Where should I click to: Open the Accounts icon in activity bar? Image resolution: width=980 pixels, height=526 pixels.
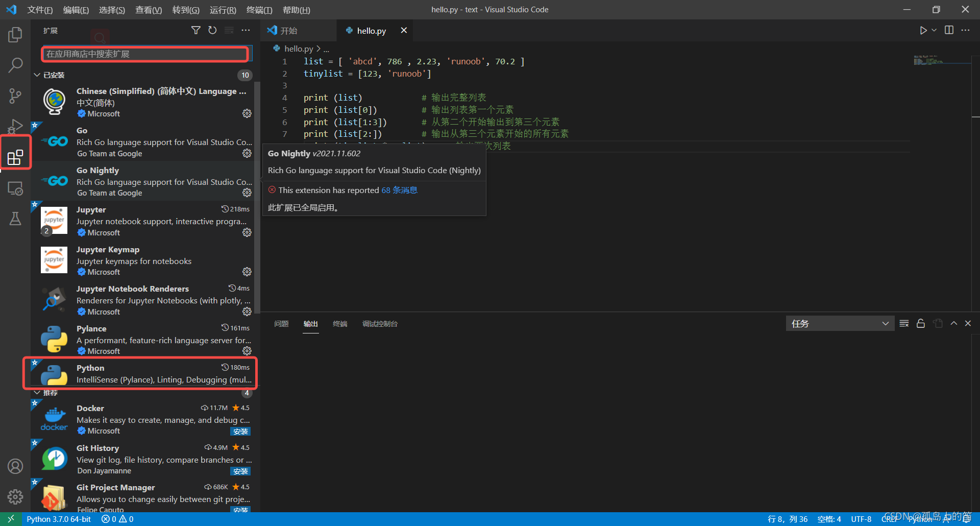(x=15, y=466)
